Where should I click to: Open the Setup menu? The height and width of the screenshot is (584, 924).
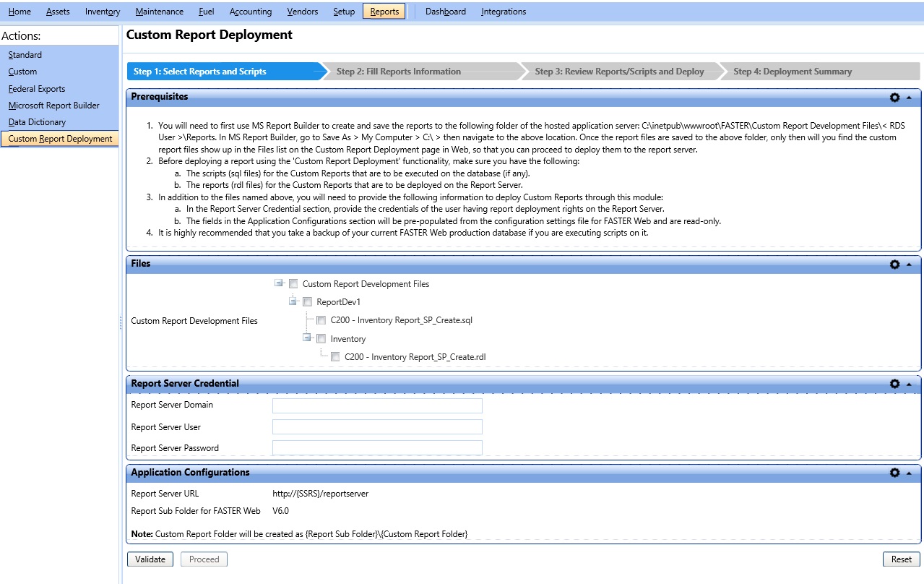[x=344, y=12]
